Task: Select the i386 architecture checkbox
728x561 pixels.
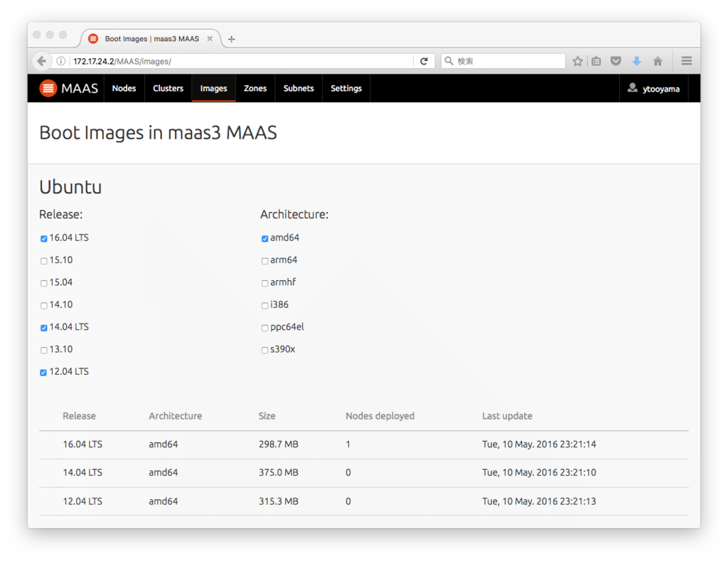Action: click(264, 306)
